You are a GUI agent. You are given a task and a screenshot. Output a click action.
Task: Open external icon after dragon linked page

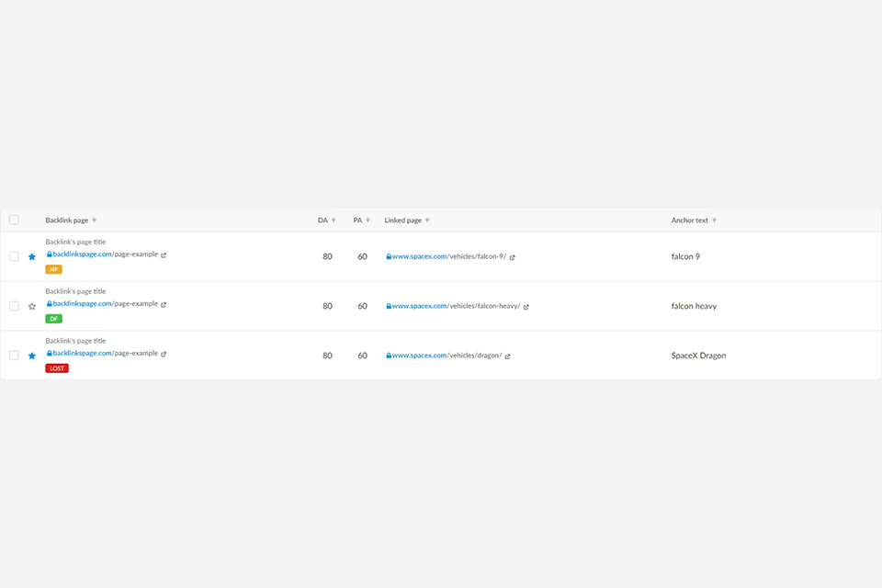click(508, 356)
